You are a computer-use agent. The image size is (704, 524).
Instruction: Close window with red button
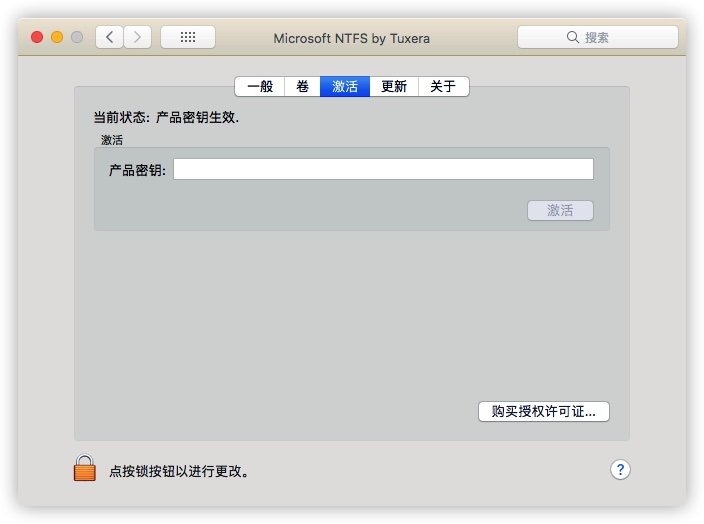pos(37,37)
